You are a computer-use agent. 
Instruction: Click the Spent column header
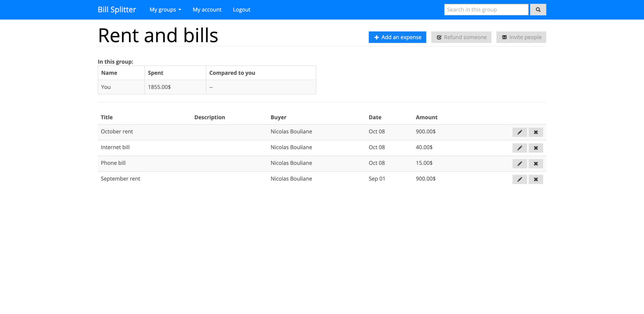155,72
